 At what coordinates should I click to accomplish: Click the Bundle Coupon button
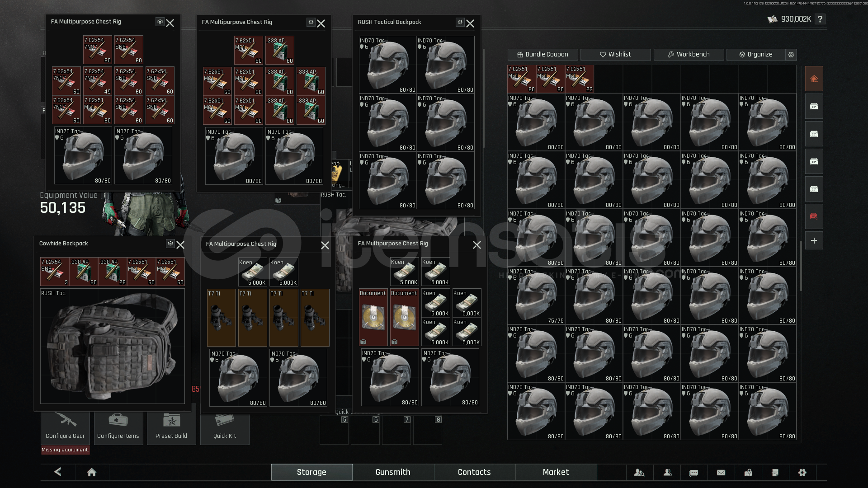coord(542,55)
